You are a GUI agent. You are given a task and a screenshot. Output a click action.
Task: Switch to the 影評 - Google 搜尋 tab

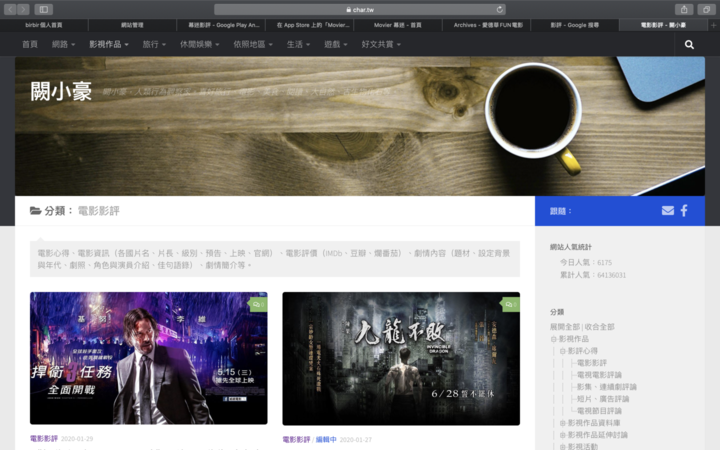click(x=575, y=25)
